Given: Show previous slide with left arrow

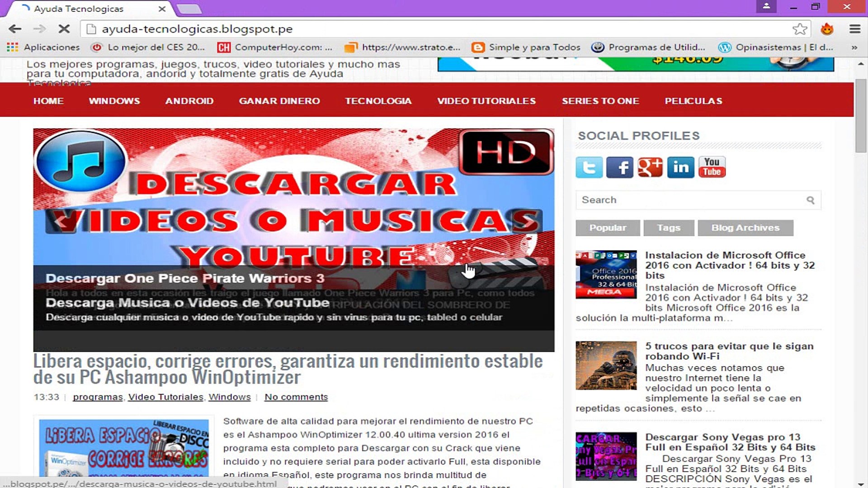Looking at the screenshot, I should point(60,221).
